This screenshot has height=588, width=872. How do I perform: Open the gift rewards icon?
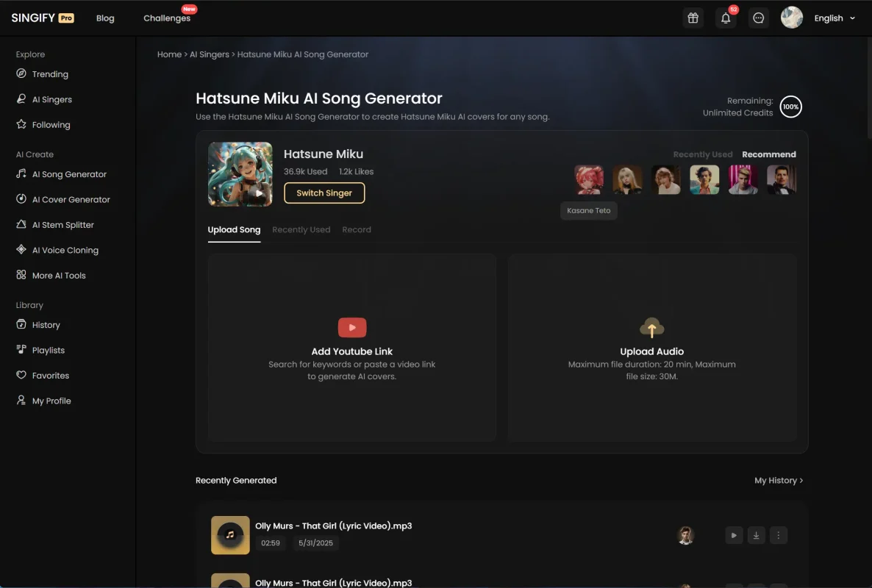[693, 18]
